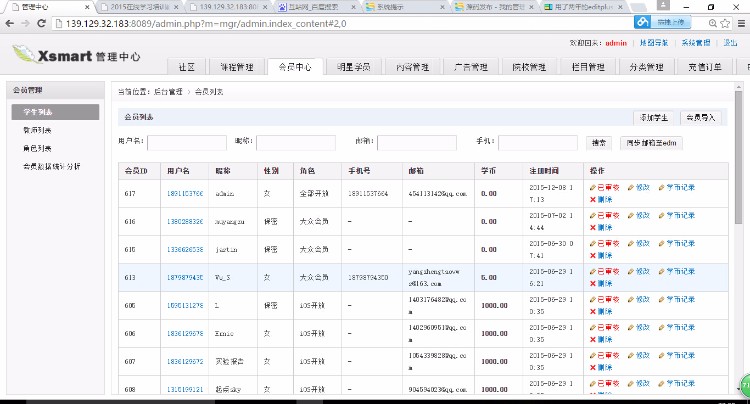Screen dimensions: 750x404
Task: Click the pencil icon beside 修改 in row 605
Action: (x=631, y=299)
